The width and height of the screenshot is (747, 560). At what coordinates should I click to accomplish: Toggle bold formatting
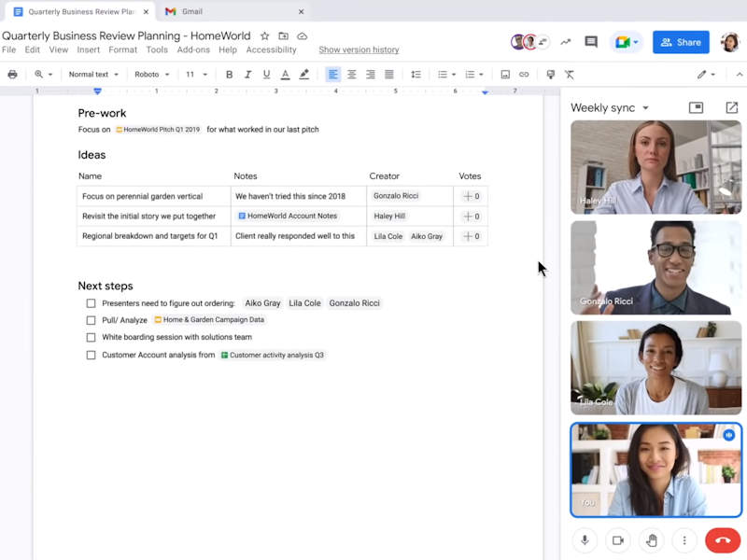coord(229,75)
